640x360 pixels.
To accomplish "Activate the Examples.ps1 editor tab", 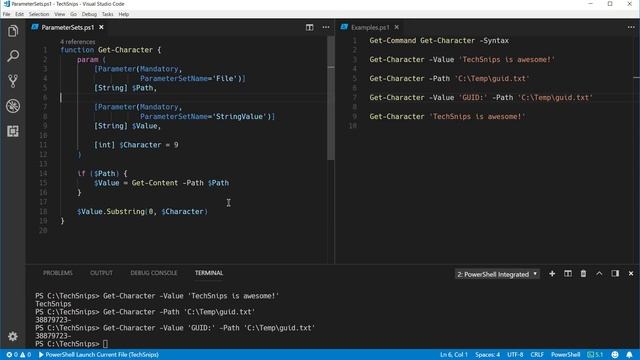I will pos(370,27).
